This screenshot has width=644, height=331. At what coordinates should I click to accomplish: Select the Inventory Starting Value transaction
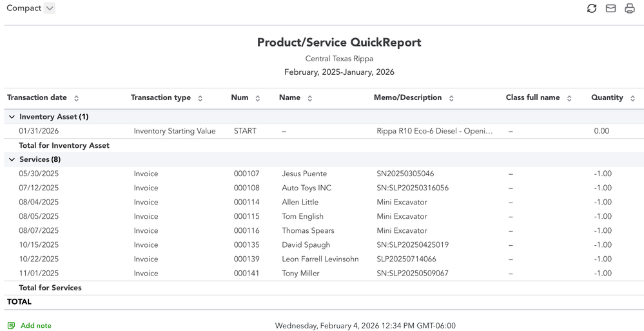174,131
